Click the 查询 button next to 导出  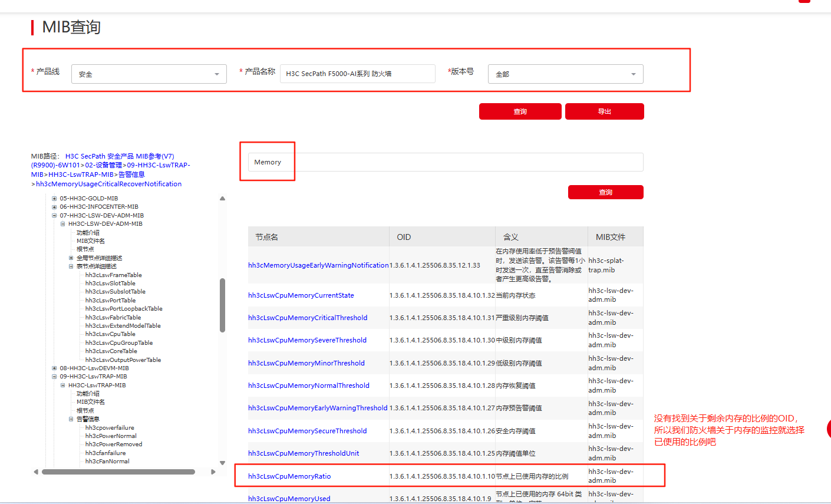coord(520,111)
